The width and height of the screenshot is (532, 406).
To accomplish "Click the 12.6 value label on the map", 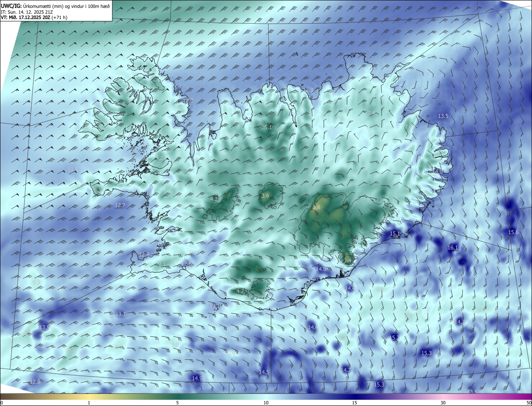I will click(x=187, y=264).
